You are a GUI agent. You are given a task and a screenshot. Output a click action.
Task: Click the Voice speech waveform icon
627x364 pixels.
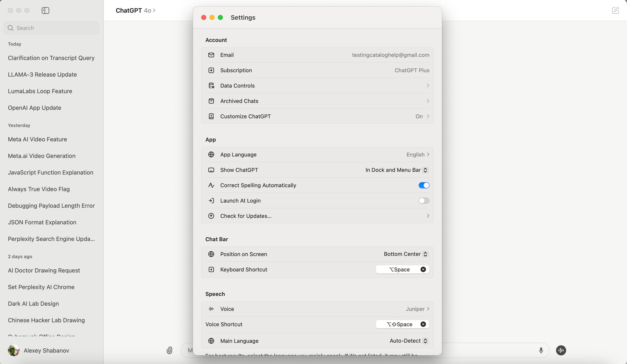[x=211, y=309]
